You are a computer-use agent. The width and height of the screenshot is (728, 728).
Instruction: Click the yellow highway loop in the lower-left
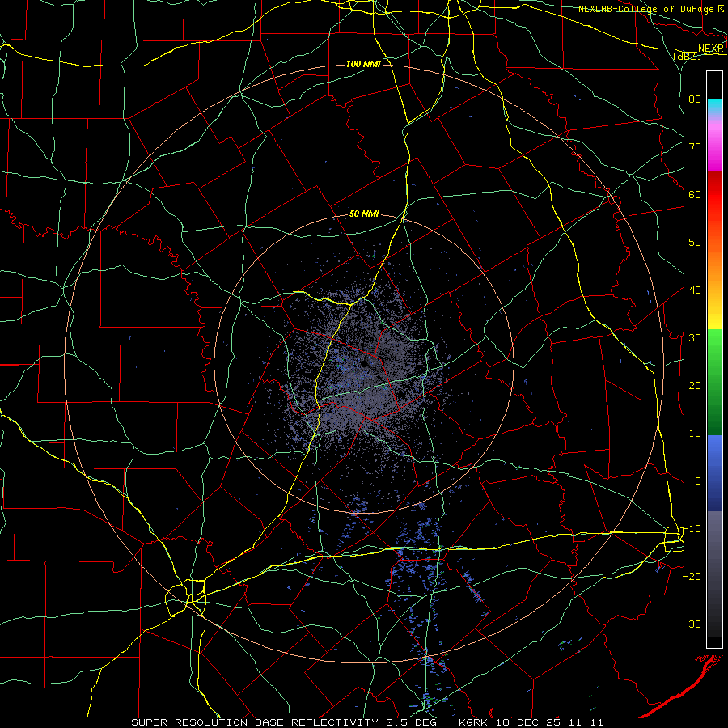coord(186,598)
